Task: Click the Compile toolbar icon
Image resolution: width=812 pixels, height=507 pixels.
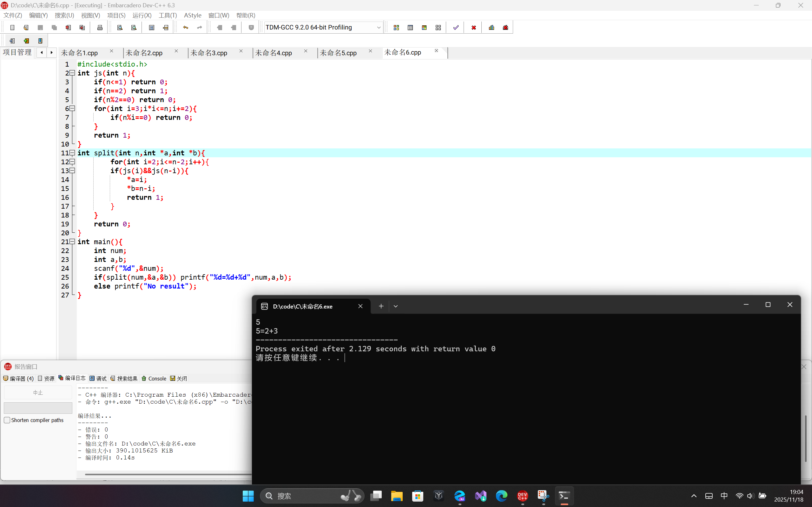Action: [x=396, y=28]
